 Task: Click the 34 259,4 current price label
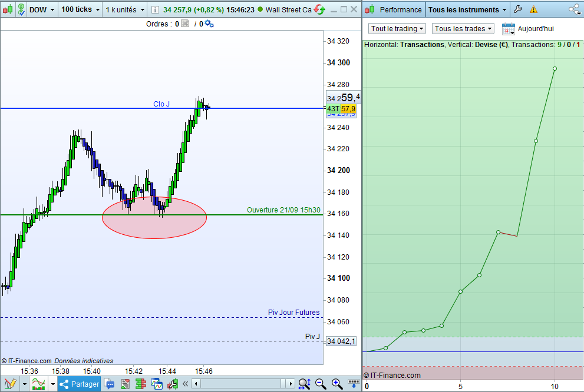tap(343, 98)
